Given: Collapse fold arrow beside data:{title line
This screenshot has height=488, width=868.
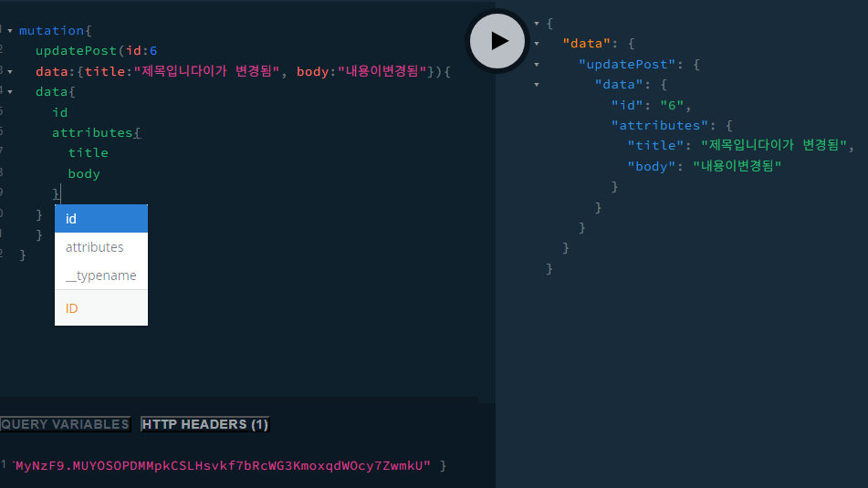Looking at the screenshot, I should tap(10, 72).
